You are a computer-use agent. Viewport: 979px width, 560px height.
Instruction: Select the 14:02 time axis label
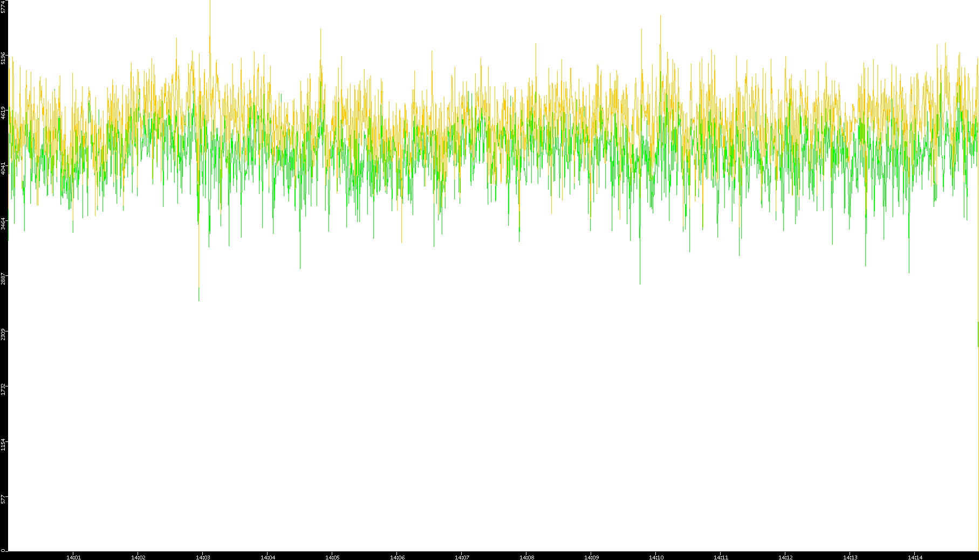138,557
